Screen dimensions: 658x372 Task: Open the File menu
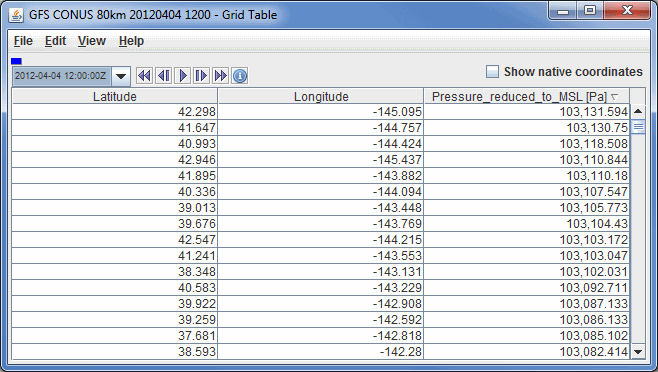[x=23, y=41]
